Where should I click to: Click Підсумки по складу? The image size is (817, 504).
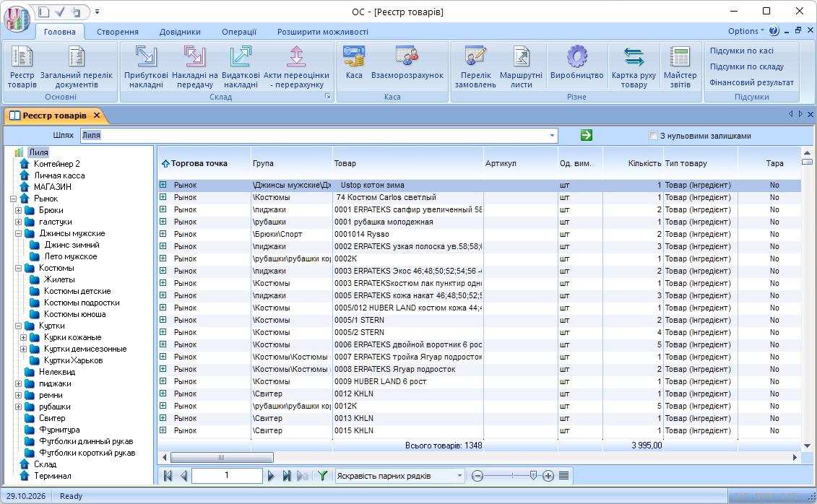click(x=747, y=66)
